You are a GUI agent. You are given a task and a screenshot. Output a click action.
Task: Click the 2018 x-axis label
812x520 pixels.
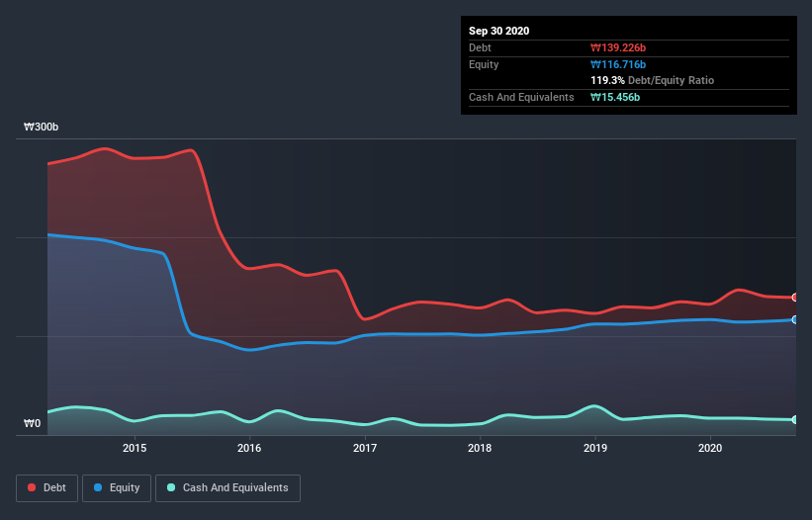(480, 448)
